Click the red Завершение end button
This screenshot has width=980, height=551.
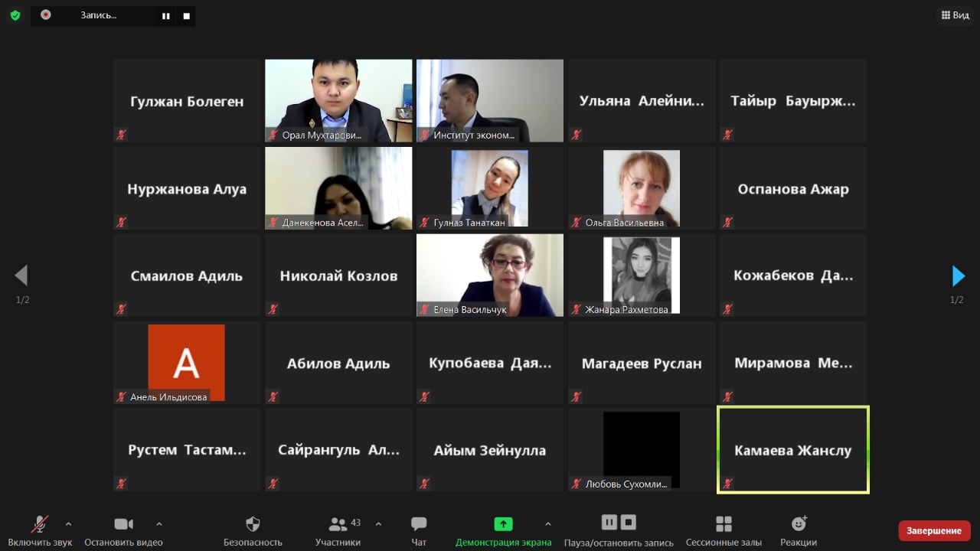pos(934,530)
